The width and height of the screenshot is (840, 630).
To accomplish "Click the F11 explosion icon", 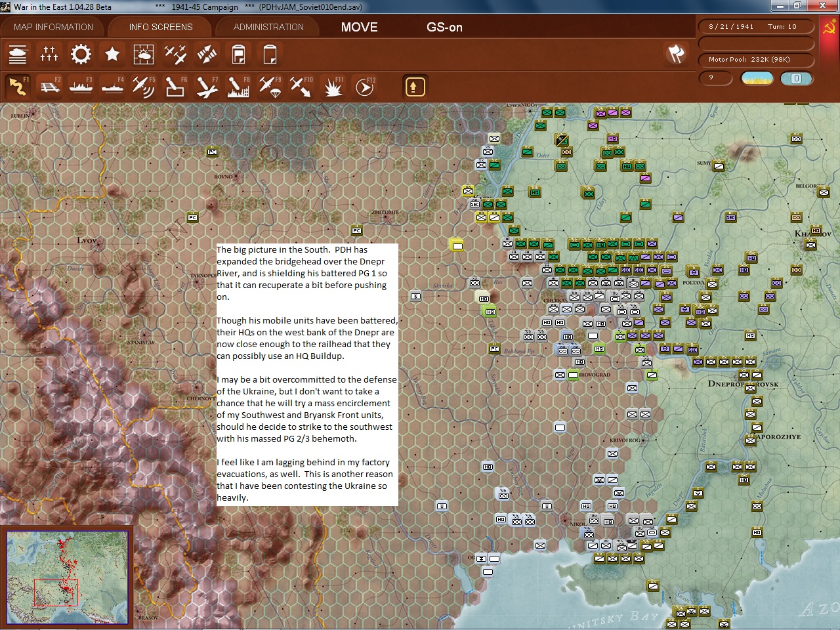I will pyautogui.click(x=333, y=87).
